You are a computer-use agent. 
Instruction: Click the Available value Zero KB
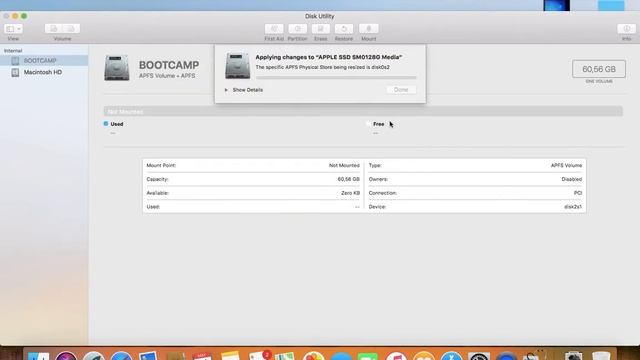click(x=351, y=193)
